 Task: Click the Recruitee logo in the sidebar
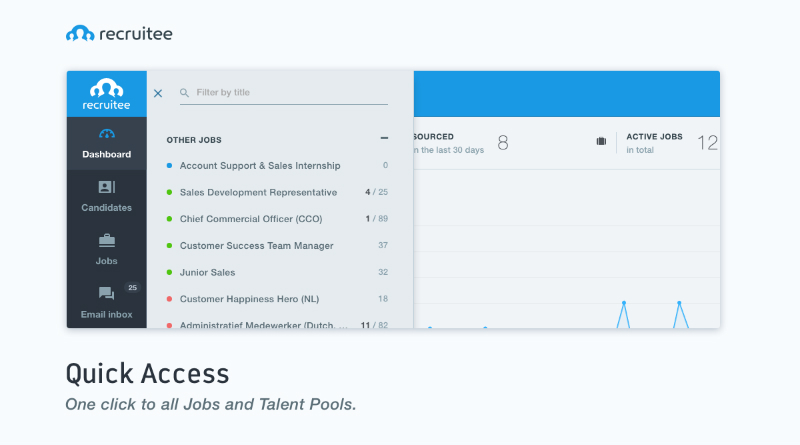pos(107,94)
